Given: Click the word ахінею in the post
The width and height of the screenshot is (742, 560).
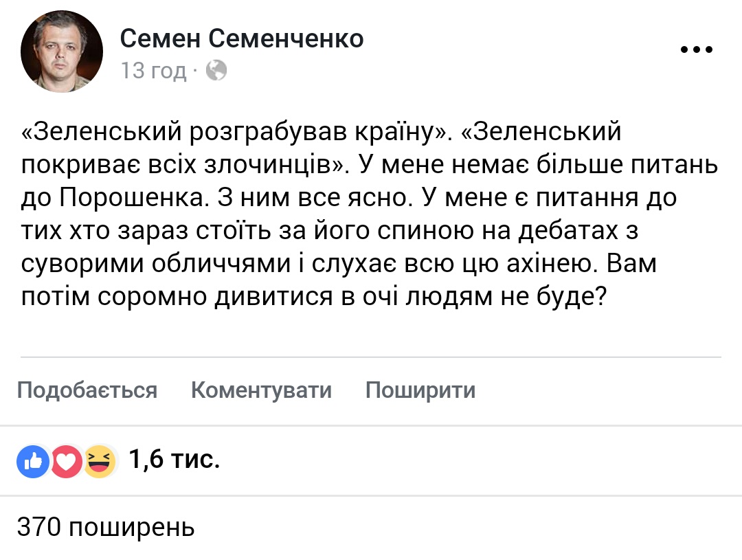Looking at the screenshot, I should (x=549, y=264).
